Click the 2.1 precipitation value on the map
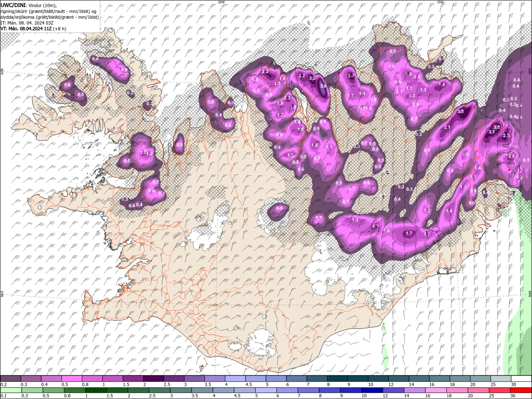Viewport: 532px width, 399px height. click(x=448, y=128)
